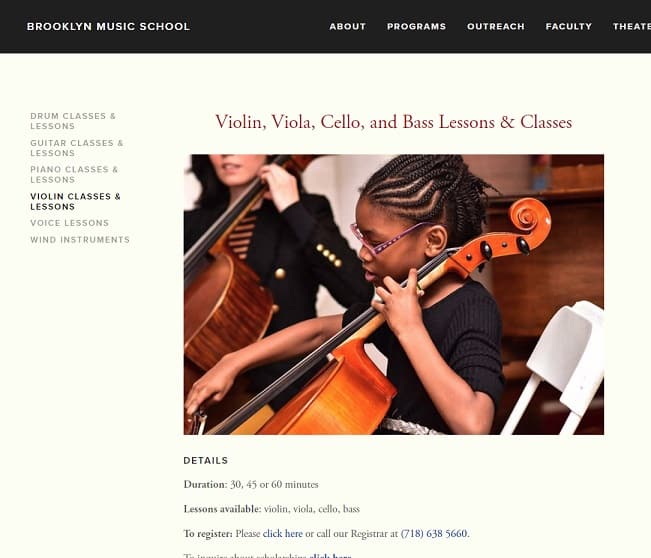The width and height of the screenshot is (651, 558).
Task: Click the Violin, Viola, Cello page heading
Action: click(x=394, y=122)
